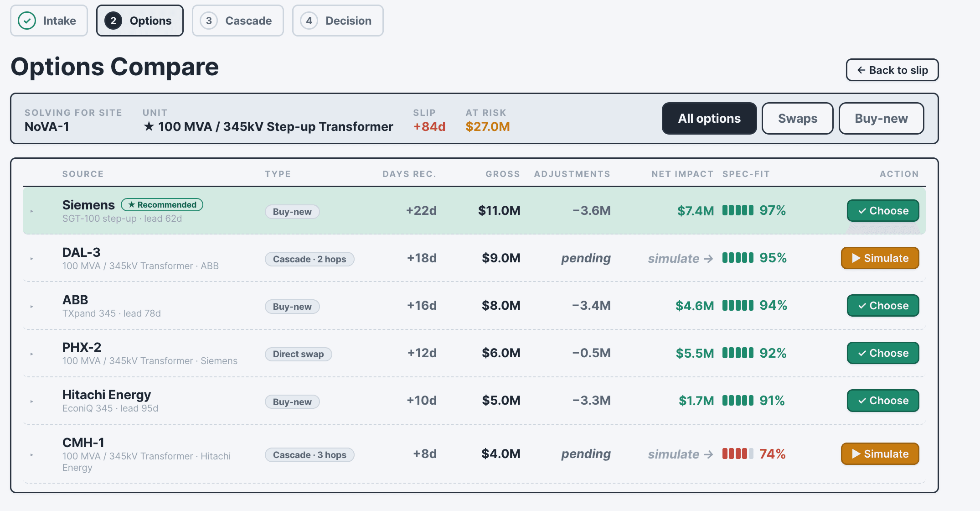Click the +12d days recovered for PHX-2

(x=422, y=353)
